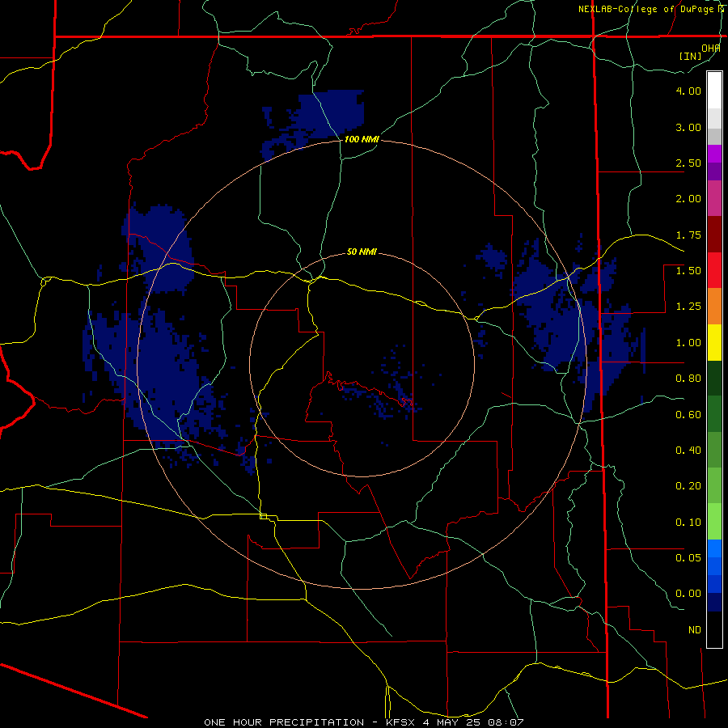Select the 0.10 legend value
The image size is (728, 728).
coord(688,523)
